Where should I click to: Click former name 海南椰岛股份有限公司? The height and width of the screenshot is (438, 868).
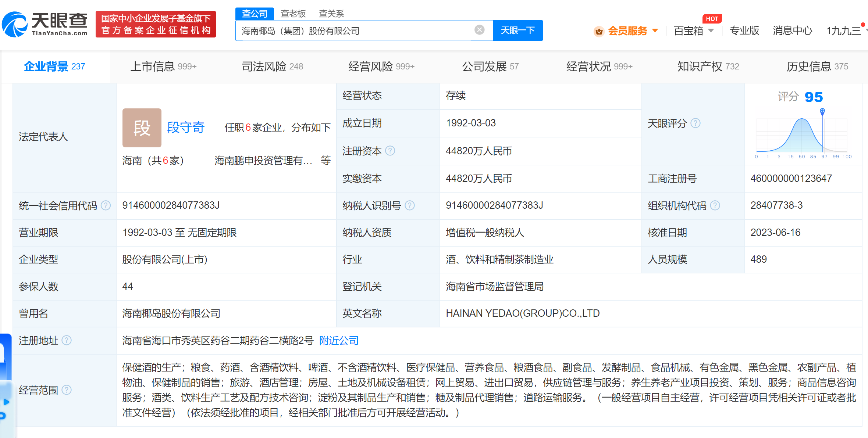(x=171, y=313)
